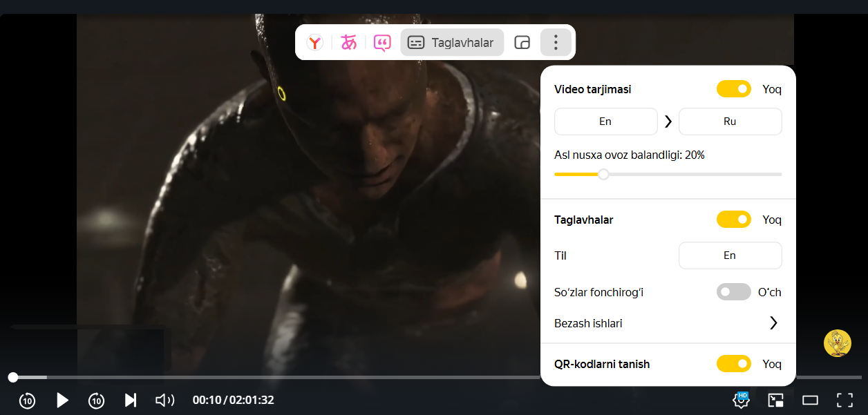
Task: Close the three-dot settings menu
Action: (x=556, y=43)
